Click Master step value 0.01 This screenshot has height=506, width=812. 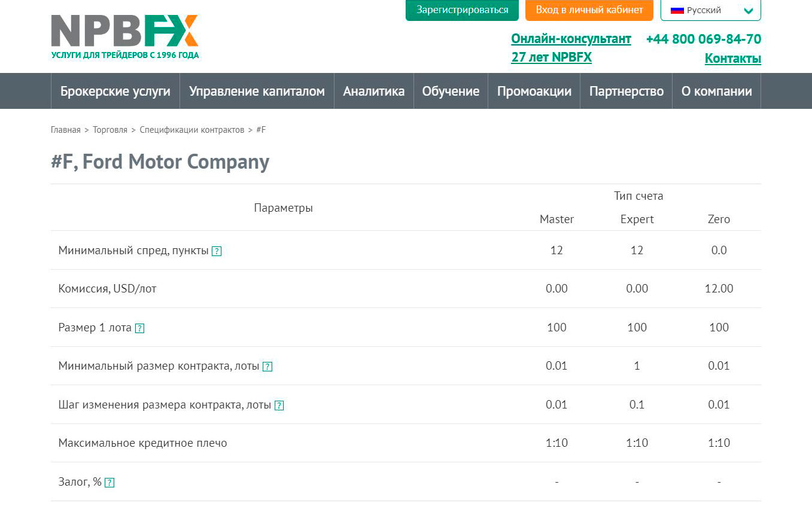click(x=556, y=405)
